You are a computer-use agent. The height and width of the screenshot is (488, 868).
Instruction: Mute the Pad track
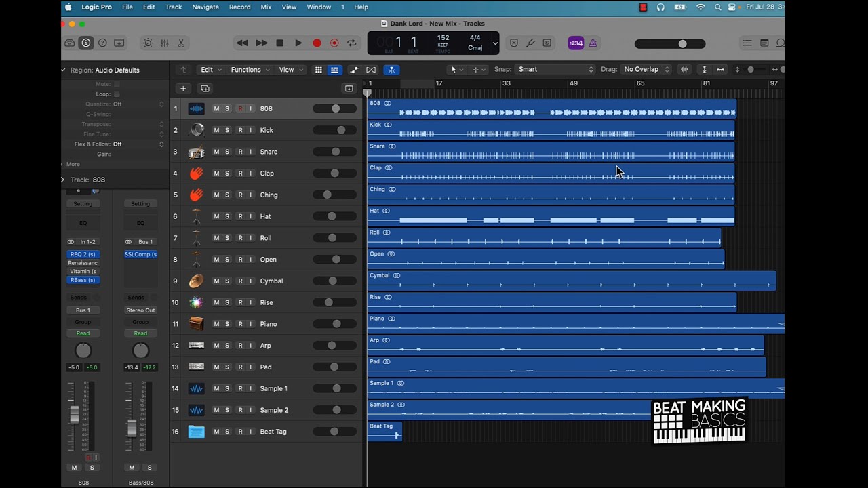tap(216, 367)
